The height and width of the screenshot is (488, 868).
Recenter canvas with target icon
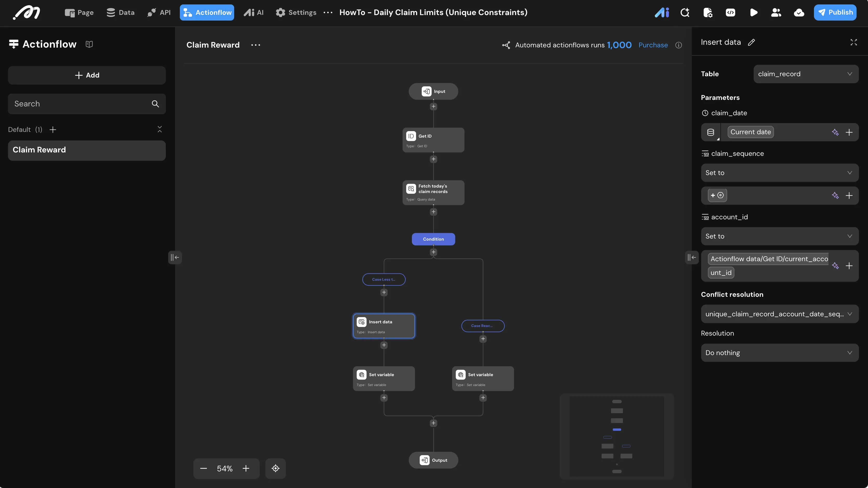(x=275, y=468)
